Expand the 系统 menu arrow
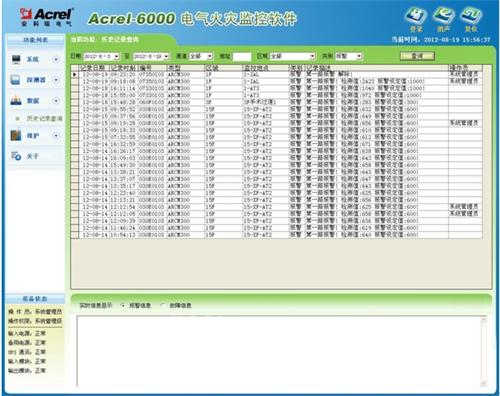The width and height of the screenshot is (500, 396). point(56,59)
